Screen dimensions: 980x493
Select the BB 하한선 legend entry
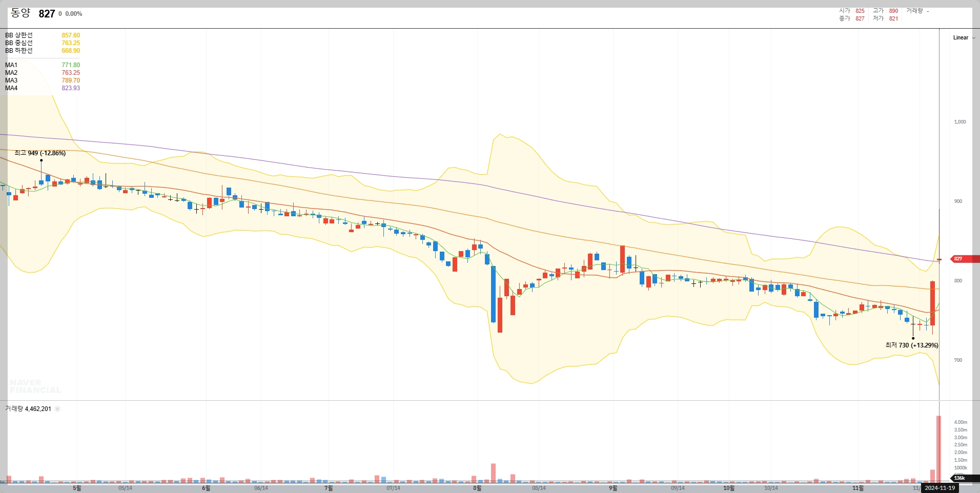pyautogui.click(x=43, y=51)
